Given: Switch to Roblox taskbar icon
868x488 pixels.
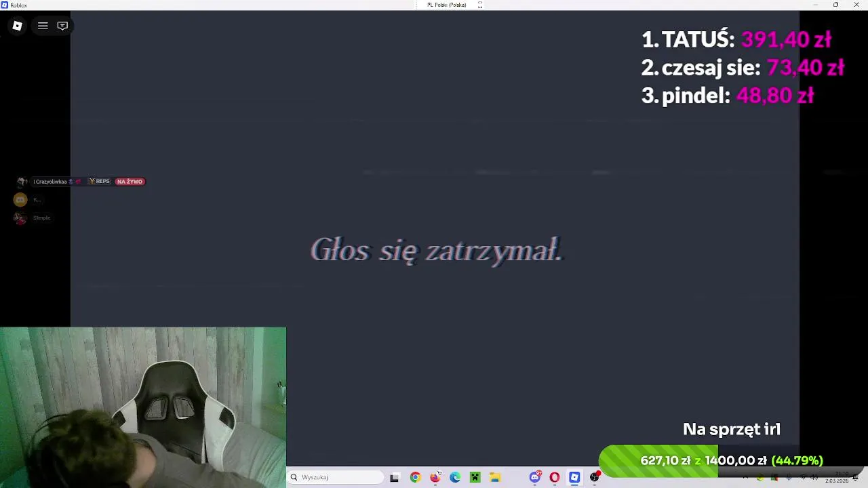Looking at the screenshot, I should pos(574,477).
